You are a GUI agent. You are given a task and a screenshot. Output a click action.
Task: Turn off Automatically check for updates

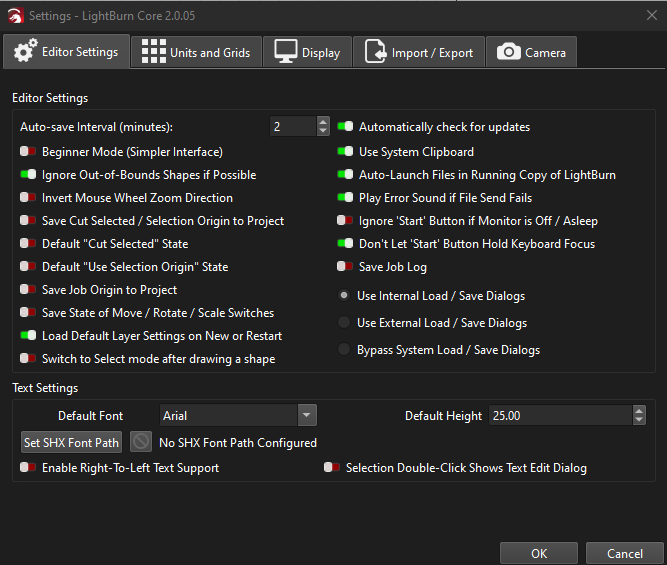coord(345,128)
